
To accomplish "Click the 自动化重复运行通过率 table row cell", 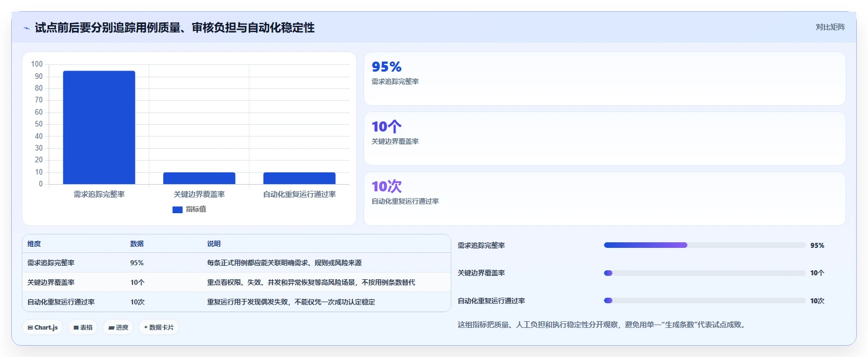I will pyautogui.click(x=61, y=302).
